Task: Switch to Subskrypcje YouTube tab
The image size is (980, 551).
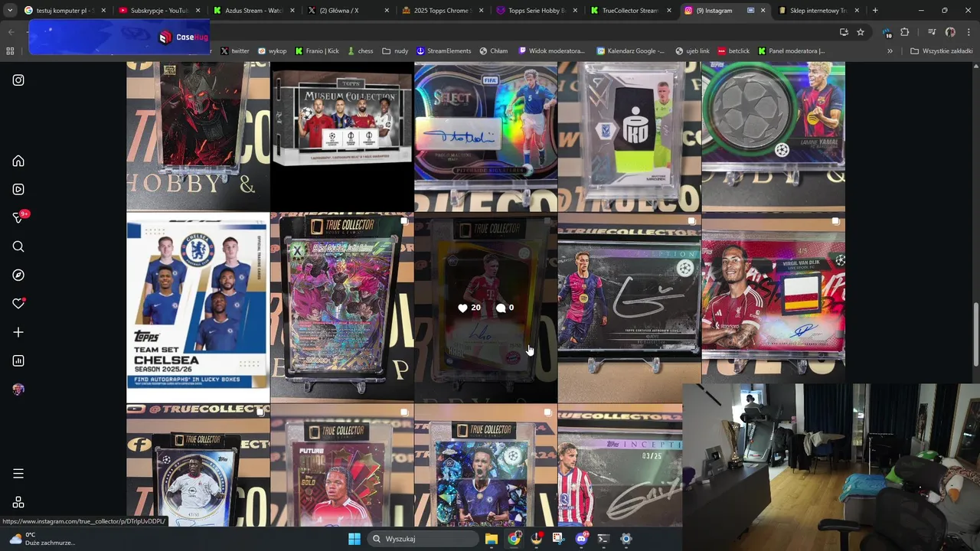Action: 159,11
